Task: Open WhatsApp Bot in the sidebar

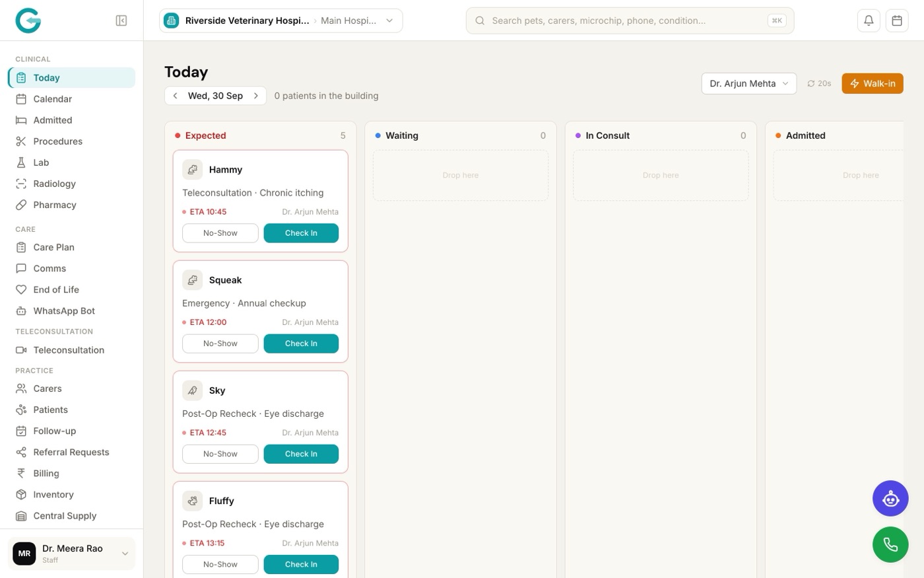Action: pos(71,311)
